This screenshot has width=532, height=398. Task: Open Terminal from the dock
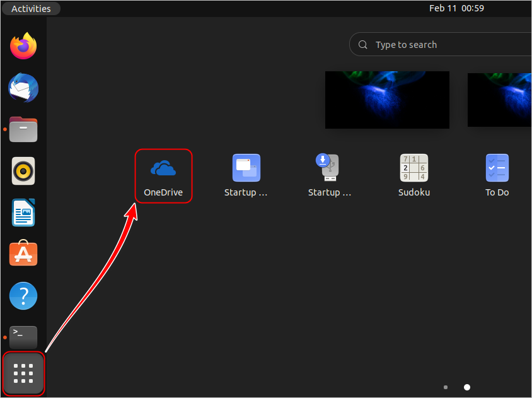[23, 337]
